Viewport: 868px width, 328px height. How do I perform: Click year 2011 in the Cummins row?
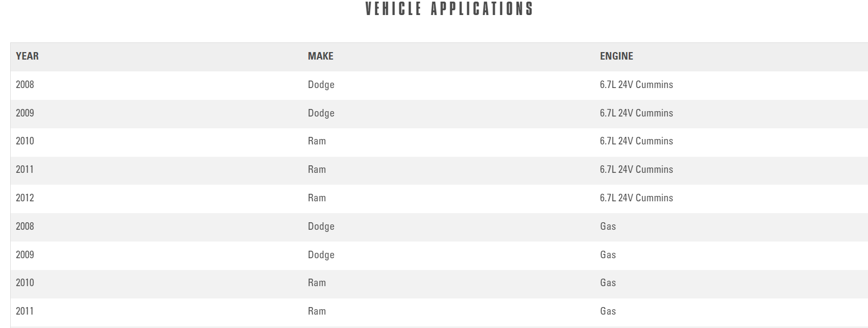coord(25,170)
